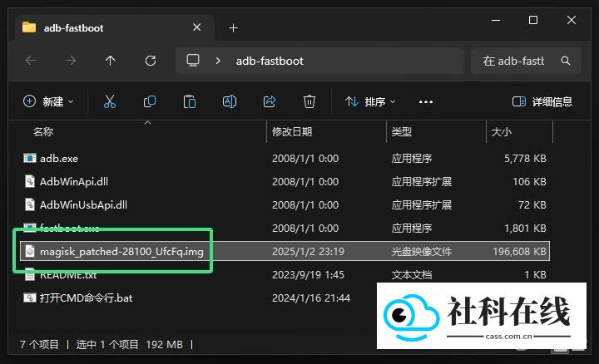Viewport: 599px width, 364px height.
Task: Expand address bar chevron before adb-fastboot
Action: click(x=218, y=61)
